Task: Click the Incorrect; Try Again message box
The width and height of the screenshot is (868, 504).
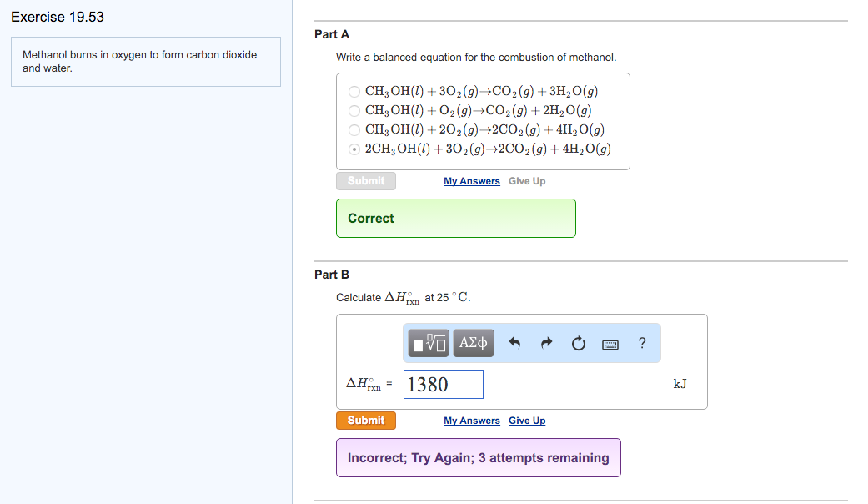Action: click(478, 457)
